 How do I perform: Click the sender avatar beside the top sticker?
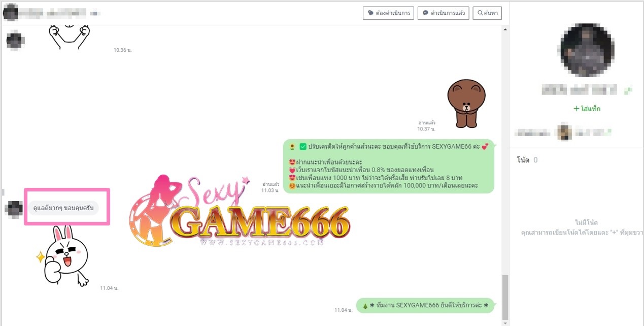tap(14, 40)
